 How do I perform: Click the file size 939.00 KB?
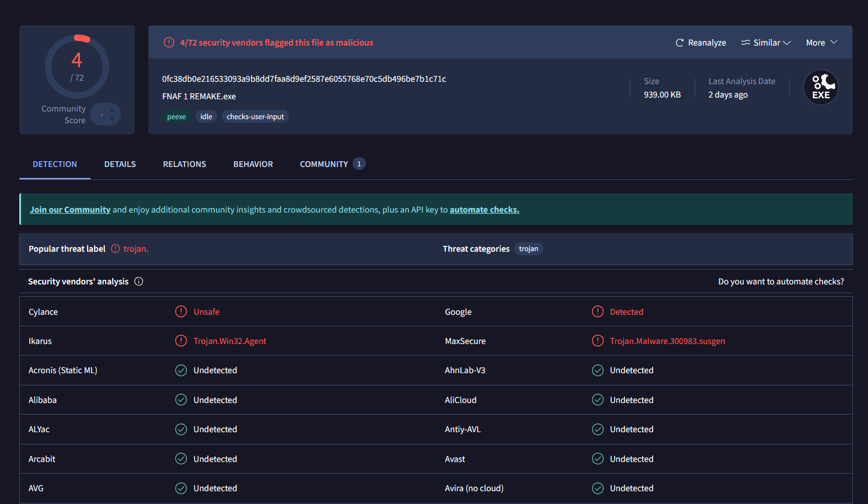663,95
